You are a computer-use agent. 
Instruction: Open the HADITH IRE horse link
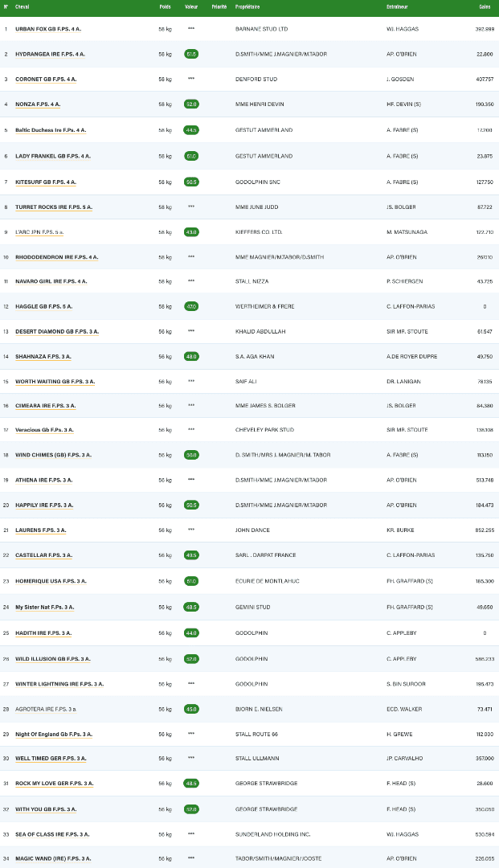click(x=43, y=633)
